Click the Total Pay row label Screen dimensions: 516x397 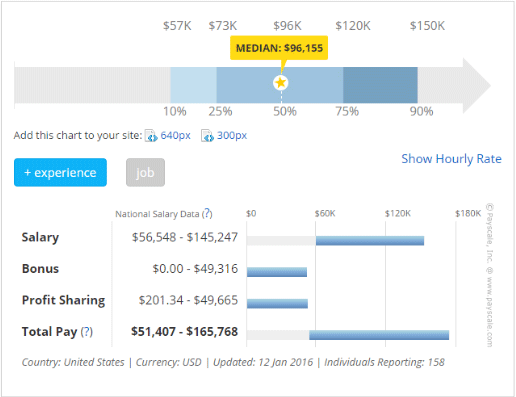click(49, 332)
